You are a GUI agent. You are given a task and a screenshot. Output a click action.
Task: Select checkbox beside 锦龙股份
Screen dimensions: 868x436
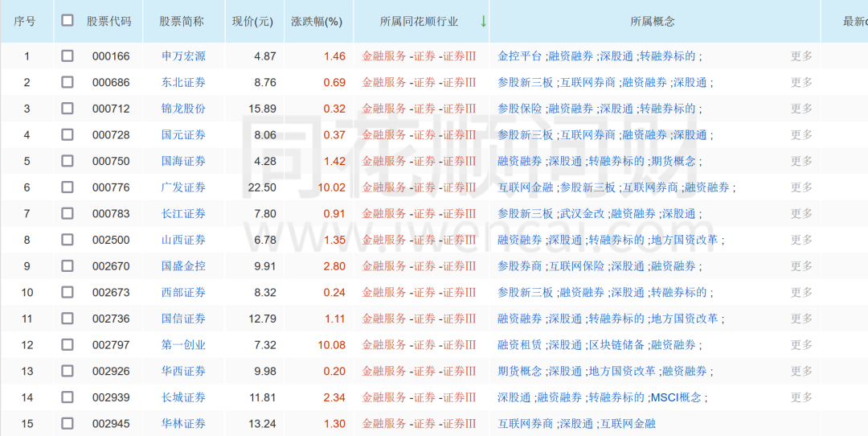[67, 108]
